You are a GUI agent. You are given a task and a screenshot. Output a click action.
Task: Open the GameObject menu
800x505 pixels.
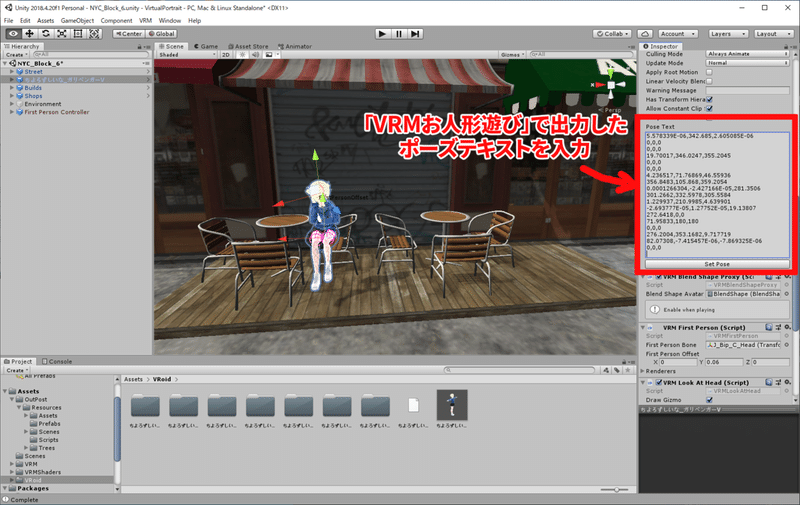tap(77, 21)
